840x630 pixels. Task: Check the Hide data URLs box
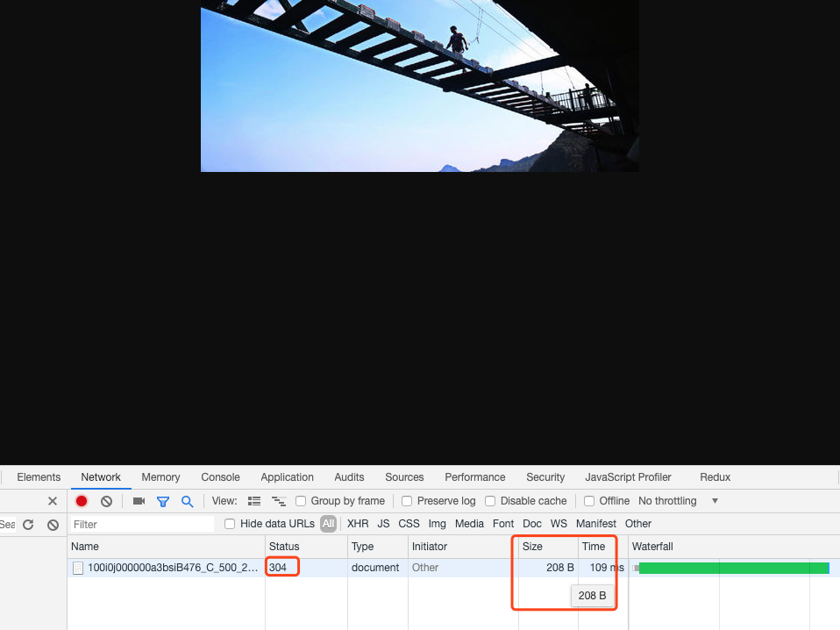point(230,524)
